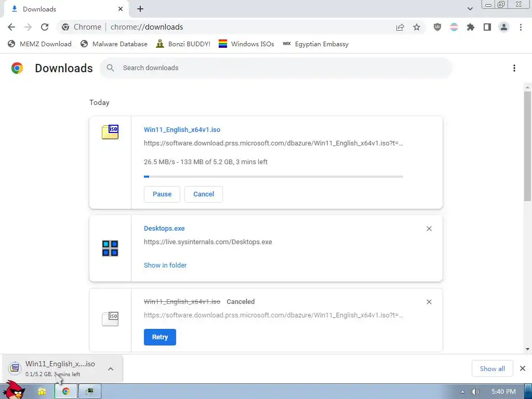The height and width of the screenshot is (399, 532).
Task: Show hidden tray icons arrow
Action: 462,392
